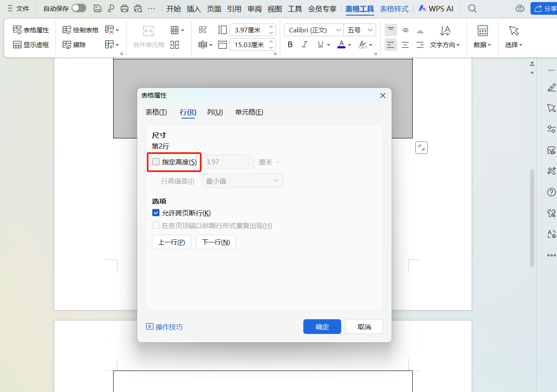Open the search magnifier icon

472,8
